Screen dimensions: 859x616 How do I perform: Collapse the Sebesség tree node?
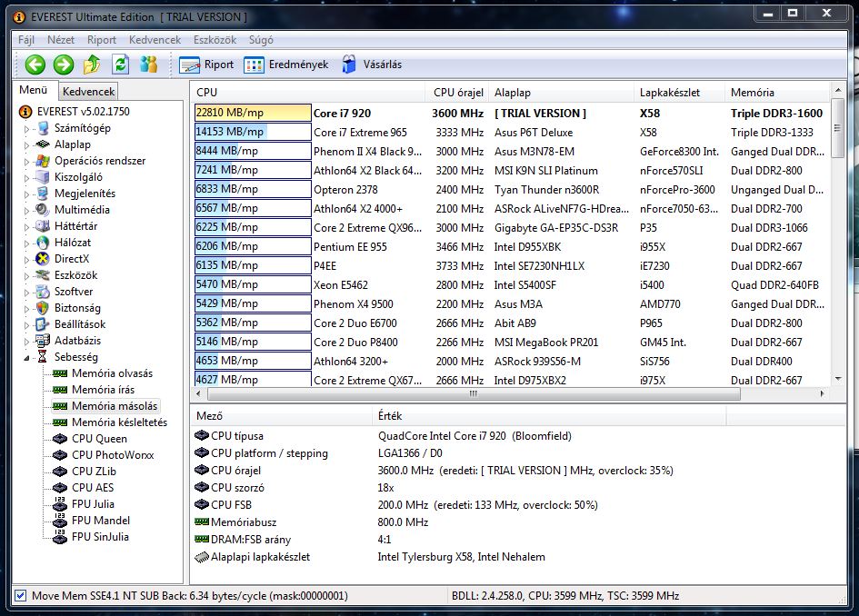click(26, 359)
